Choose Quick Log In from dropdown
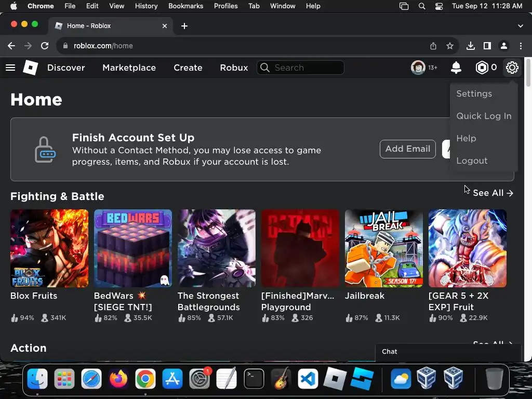Image resolution: width=532 pixels, height=399 pixels. click(484, 116)
